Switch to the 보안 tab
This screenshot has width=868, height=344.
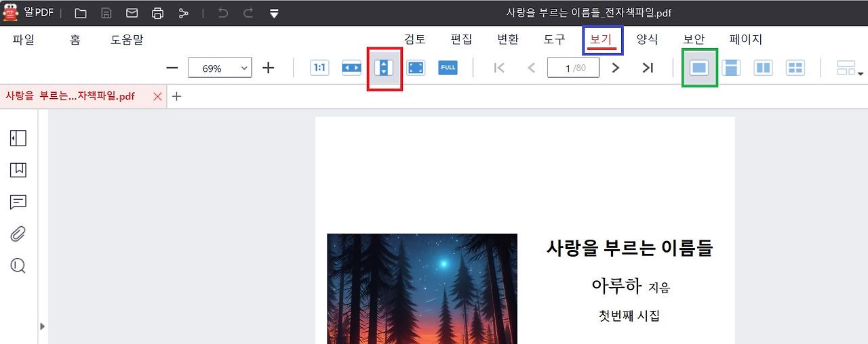pyautogui.click(x=694, y=39)
